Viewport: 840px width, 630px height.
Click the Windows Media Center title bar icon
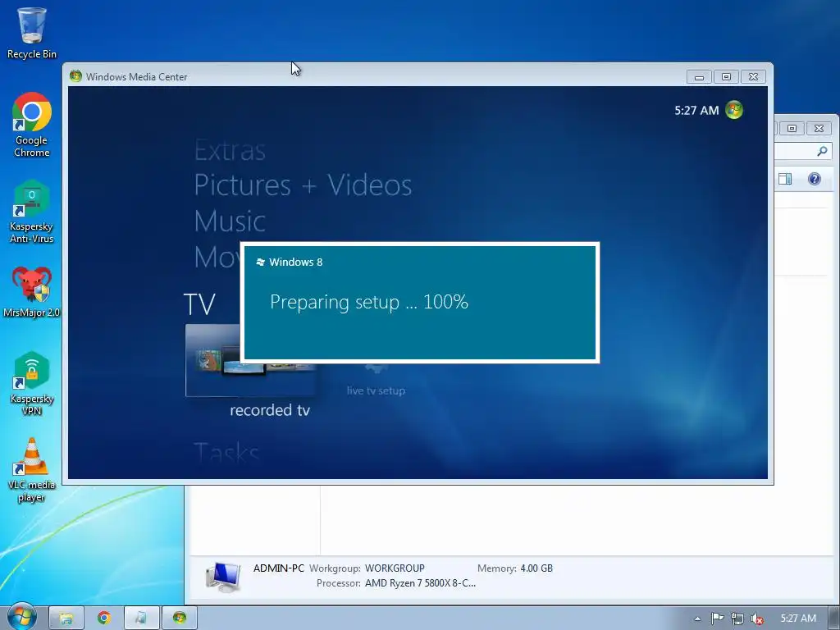coord(75,76)
